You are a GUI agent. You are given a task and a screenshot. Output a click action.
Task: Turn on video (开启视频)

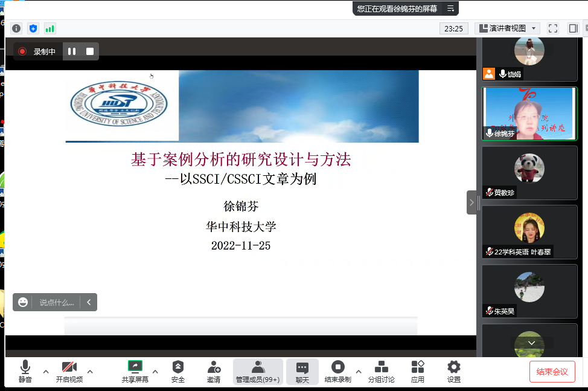point(69,372)
